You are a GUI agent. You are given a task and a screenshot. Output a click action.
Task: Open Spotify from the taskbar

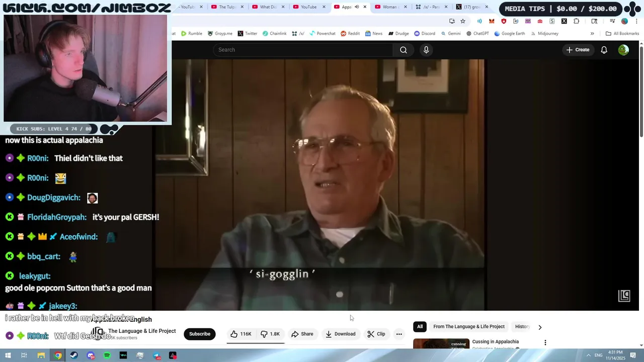point(107,355)
